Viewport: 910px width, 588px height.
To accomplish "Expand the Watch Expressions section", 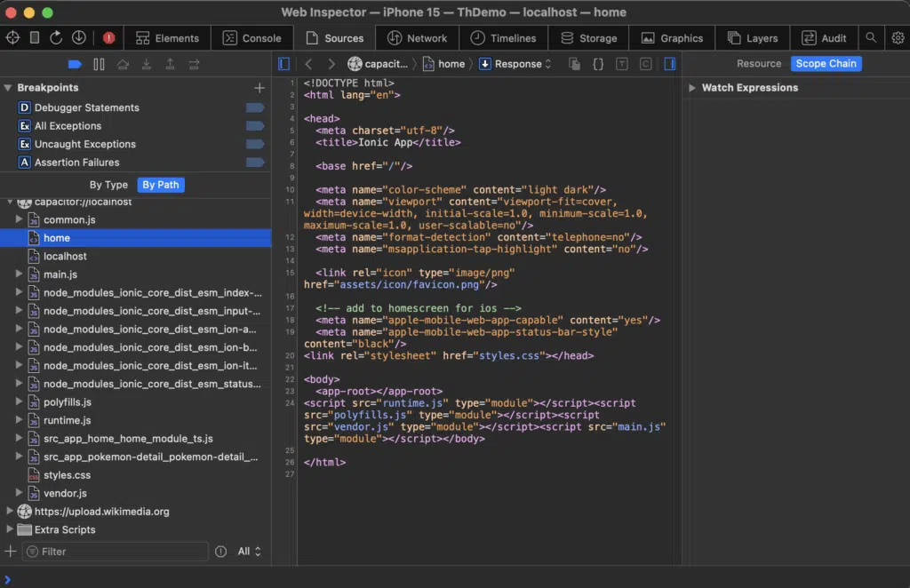I will [x=693, y=88].
